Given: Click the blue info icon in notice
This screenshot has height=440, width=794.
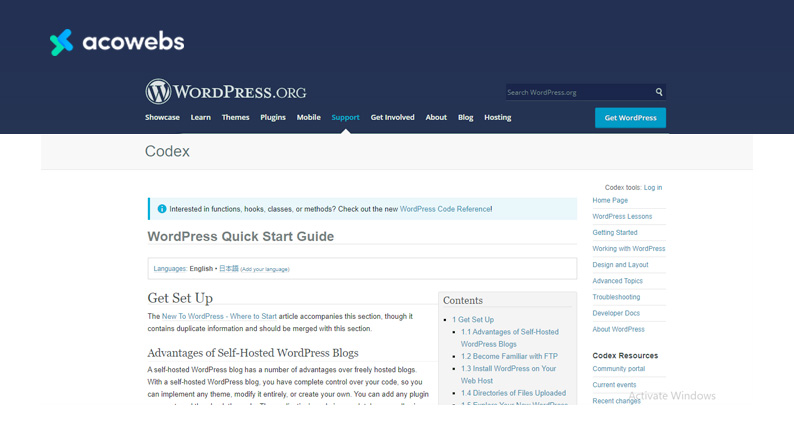Looking at the screenshot, I should click(162, 209).
